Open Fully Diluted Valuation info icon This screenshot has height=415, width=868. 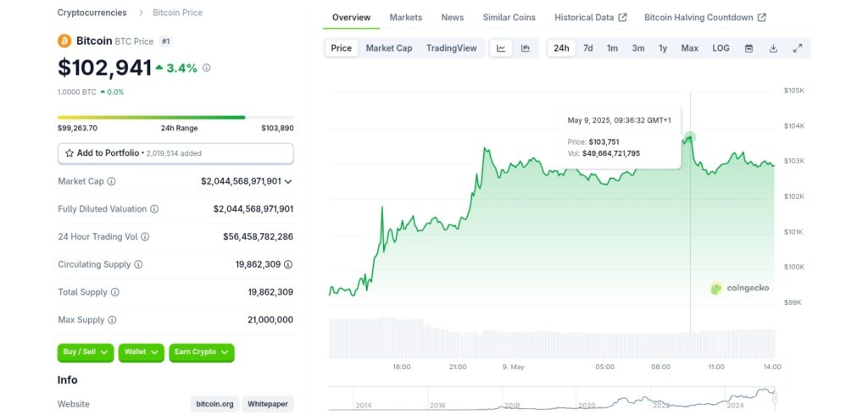point(154,209)
